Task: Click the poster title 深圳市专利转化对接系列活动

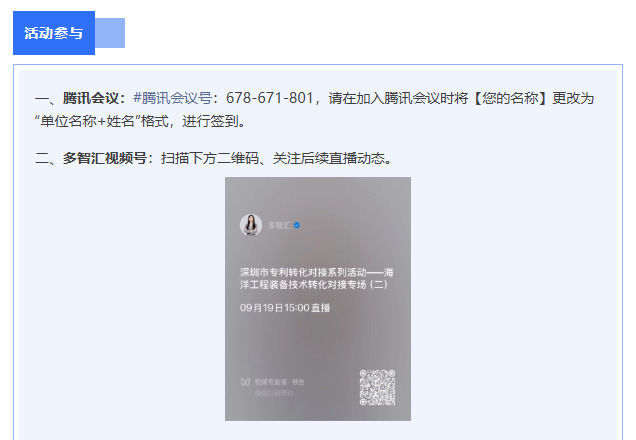Action: pos(303,272)
